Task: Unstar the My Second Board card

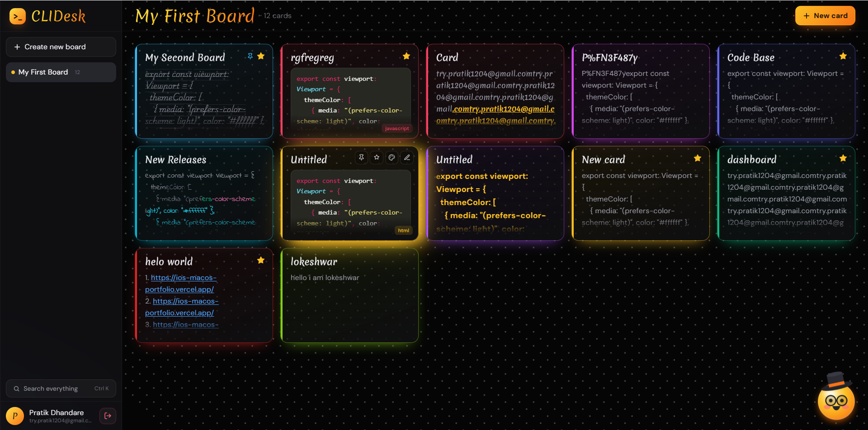Action: click(261, 56)
